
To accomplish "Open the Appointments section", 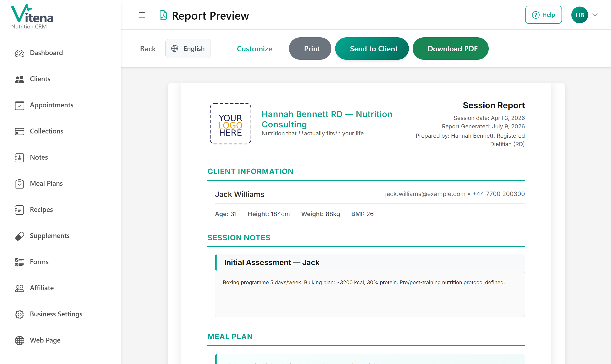I will click(52, 105).
